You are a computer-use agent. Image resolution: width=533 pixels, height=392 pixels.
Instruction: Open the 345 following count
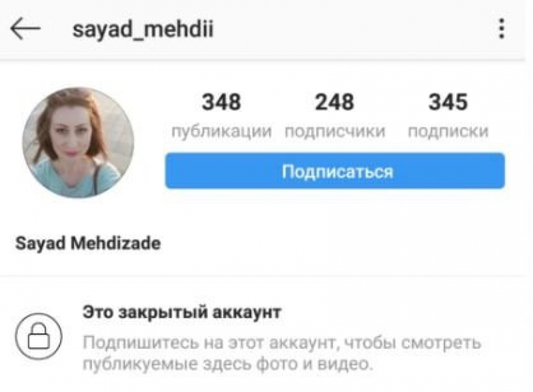(448, 102)
